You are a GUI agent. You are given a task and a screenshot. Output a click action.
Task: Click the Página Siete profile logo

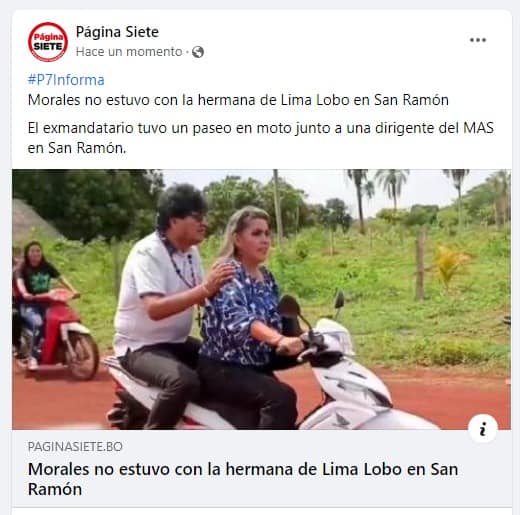coord(48,42)
